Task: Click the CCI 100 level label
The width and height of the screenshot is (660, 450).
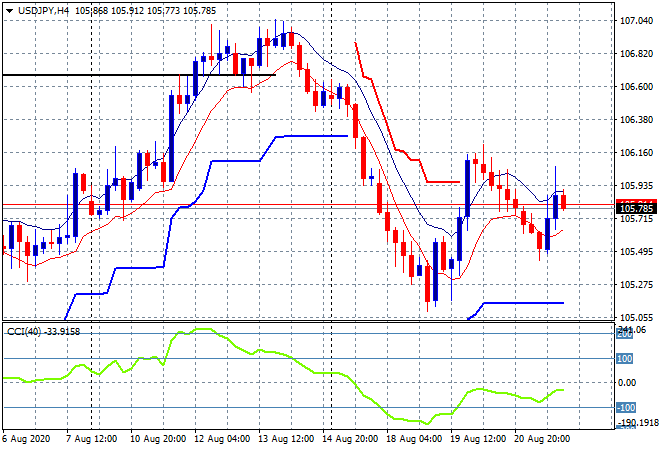Action: [625, 359]
